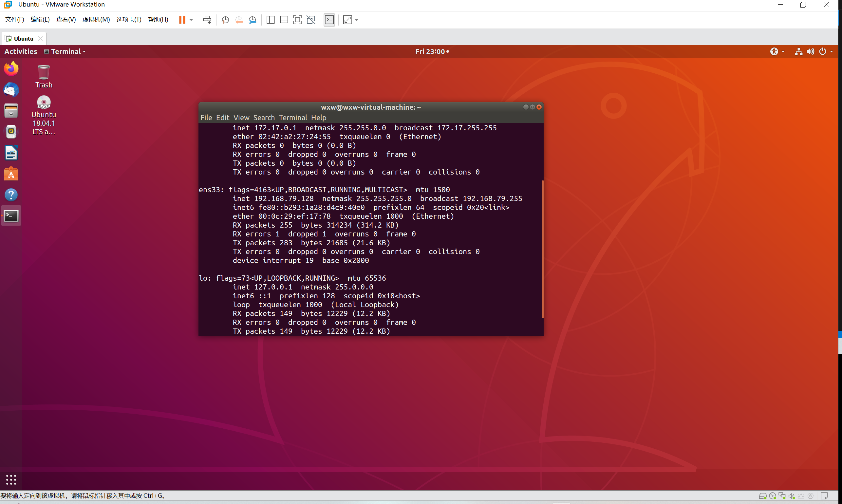Open the 编辑(E) menu

pyautogui.click(x=40, y=20)
